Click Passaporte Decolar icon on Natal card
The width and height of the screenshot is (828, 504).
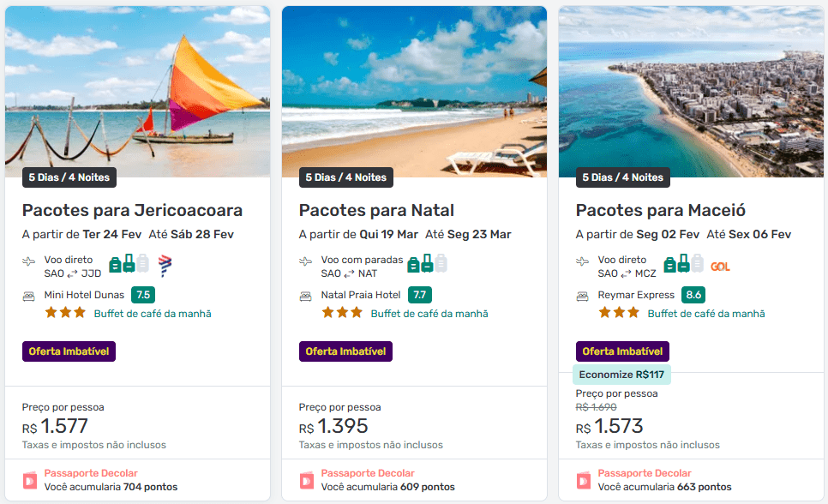(x=307, y=480)
